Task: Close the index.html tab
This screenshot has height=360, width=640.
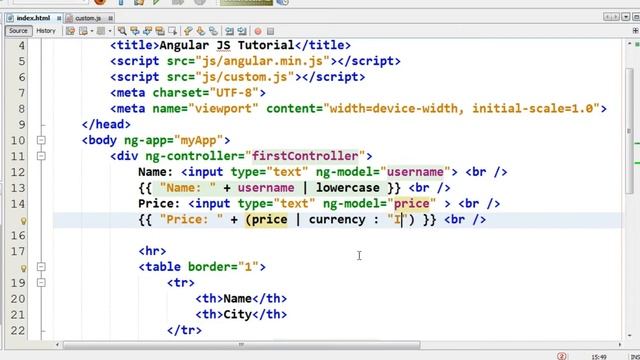Action: pos(59,18)
